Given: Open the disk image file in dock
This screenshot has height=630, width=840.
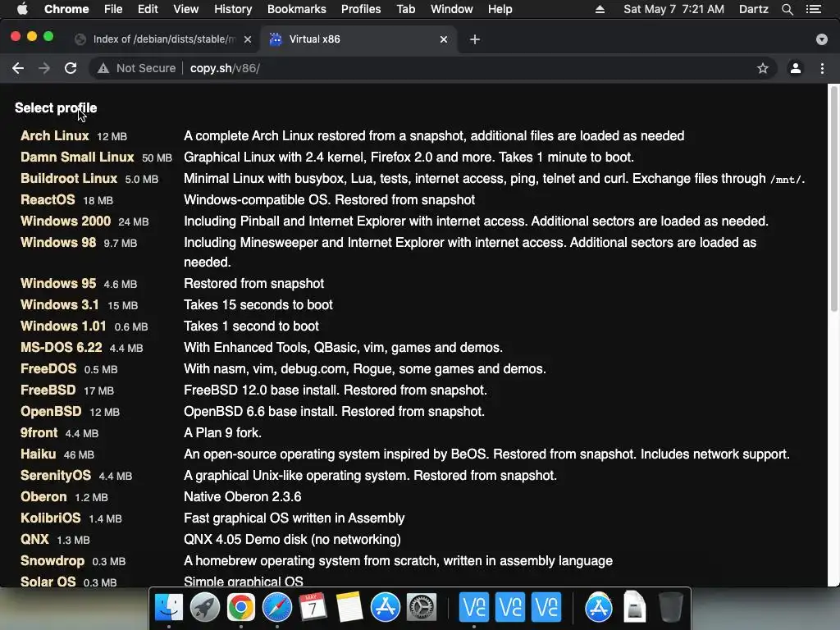Looking at the screenshot, I should point(634,607).
